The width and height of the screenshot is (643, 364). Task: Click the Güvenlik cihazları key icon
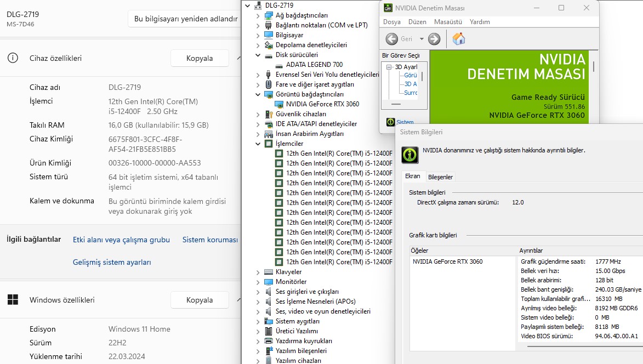(x=269, y=114)
